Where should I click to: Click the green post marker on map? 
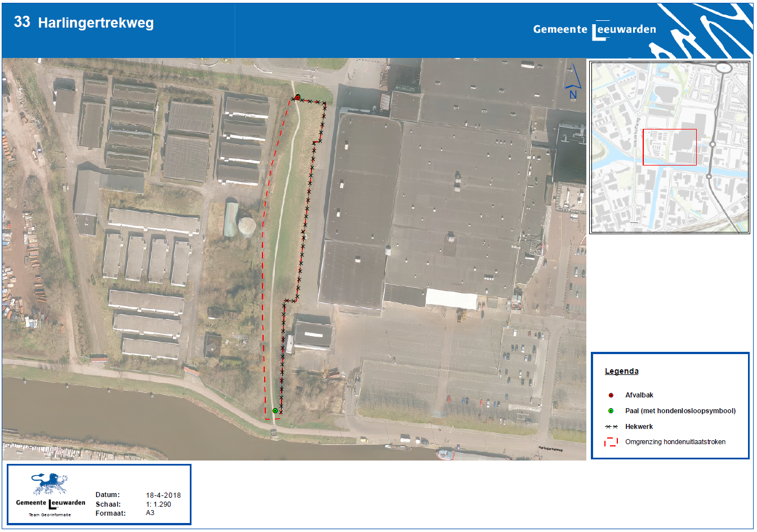pyautogui.click(x=275, y=410)
